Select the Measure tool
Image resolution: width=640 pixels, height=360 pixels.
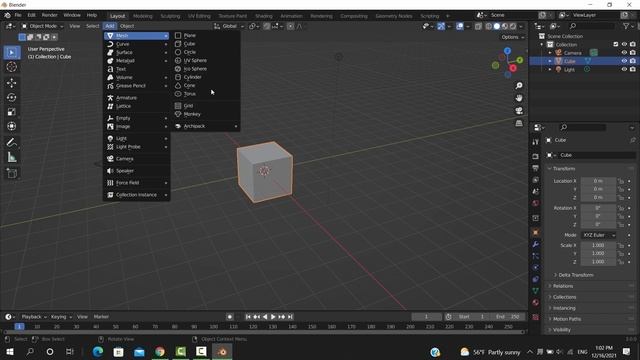click(11, 157)
